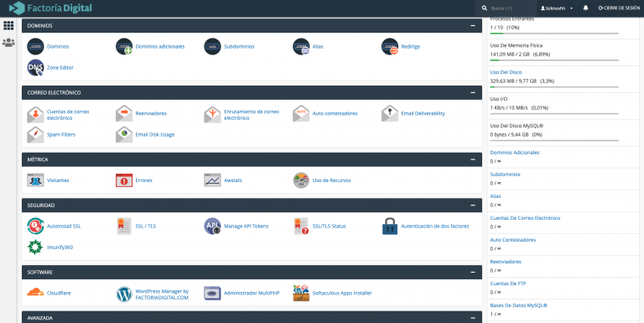Image resolution: width=644 pixels, height=323 pixels.
Task: Click the Email Deliverability text link
Action: coord(423,113)
